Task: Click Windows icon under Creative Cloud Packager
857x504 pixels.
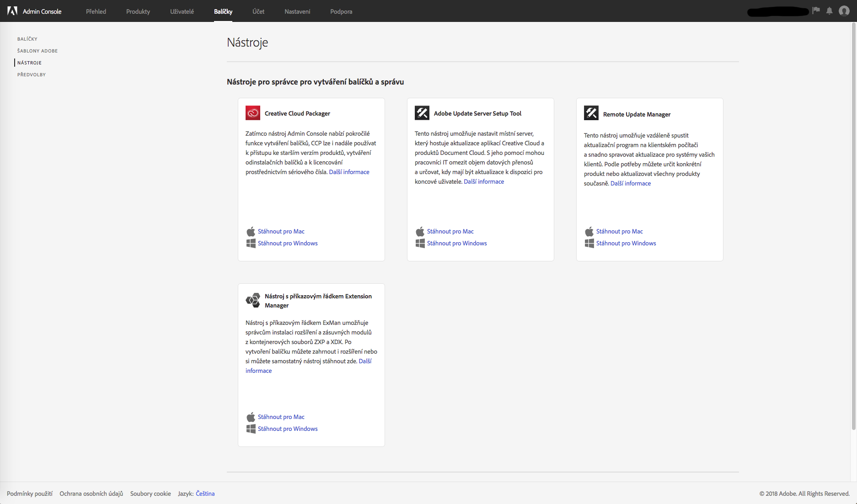Action: point(251,243)
